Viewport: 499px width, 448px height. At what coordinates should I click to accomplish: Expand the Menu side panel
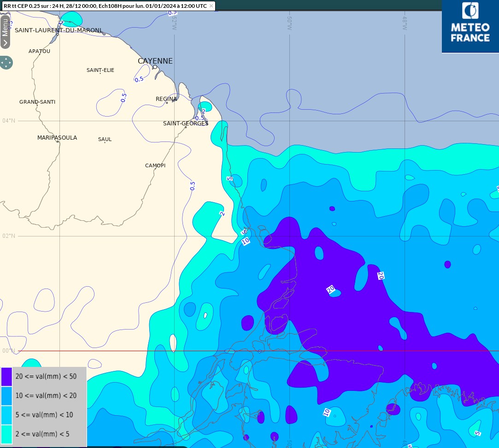click(x=5, y=31)
